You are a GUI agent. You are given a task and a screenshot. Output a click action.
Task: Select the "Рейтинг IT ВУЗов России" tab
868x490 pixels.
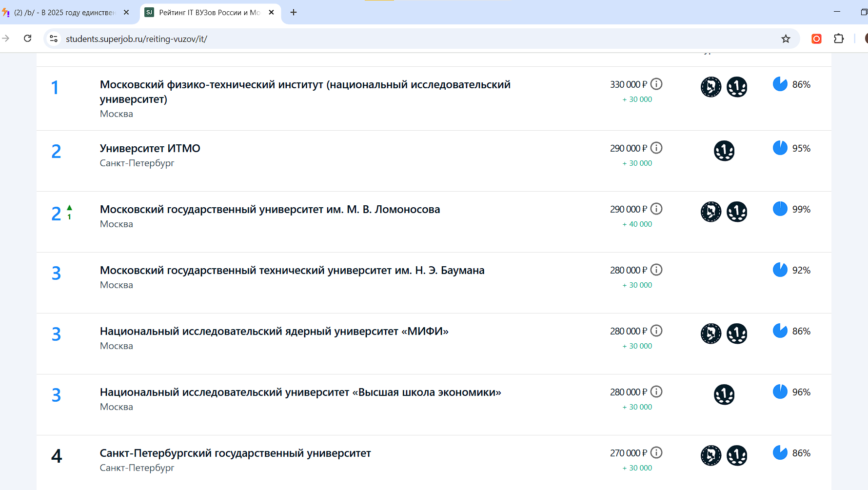210,12
